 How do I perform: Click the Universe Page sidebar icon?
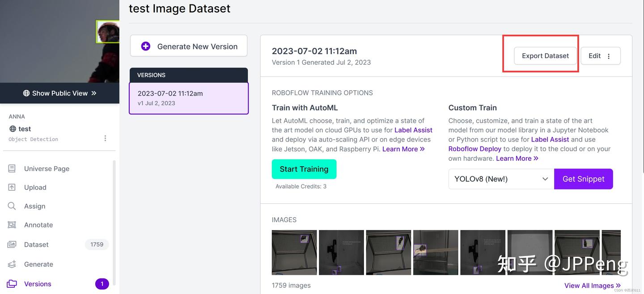click(12, 168)
